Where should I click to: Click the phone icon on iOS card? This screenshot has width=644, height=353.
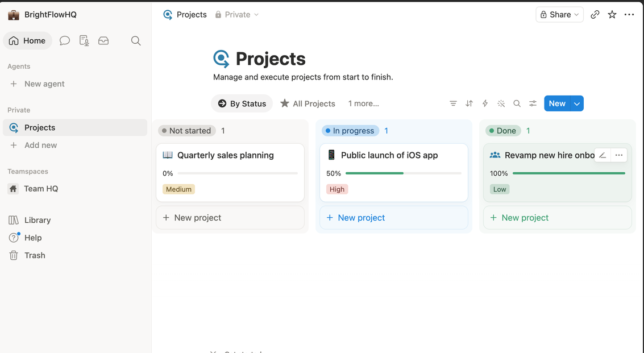(331, 155)
